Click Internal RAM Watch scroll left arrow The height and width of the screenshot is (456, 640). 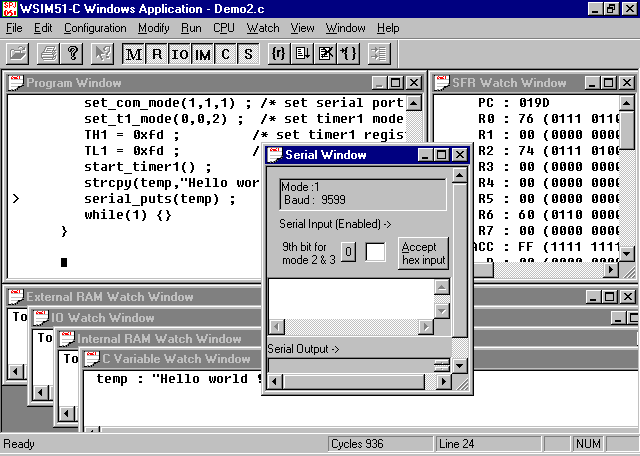pyautogui.click(x=67, y=414)
